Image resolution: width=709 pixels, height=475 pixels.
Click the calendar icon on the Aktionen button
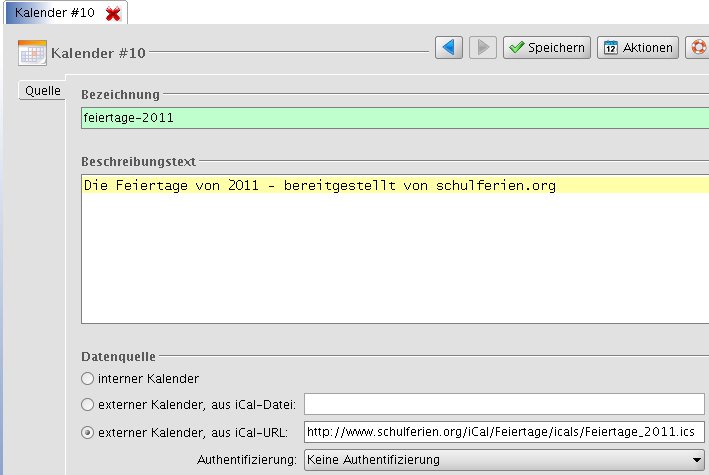click(610, 47)
